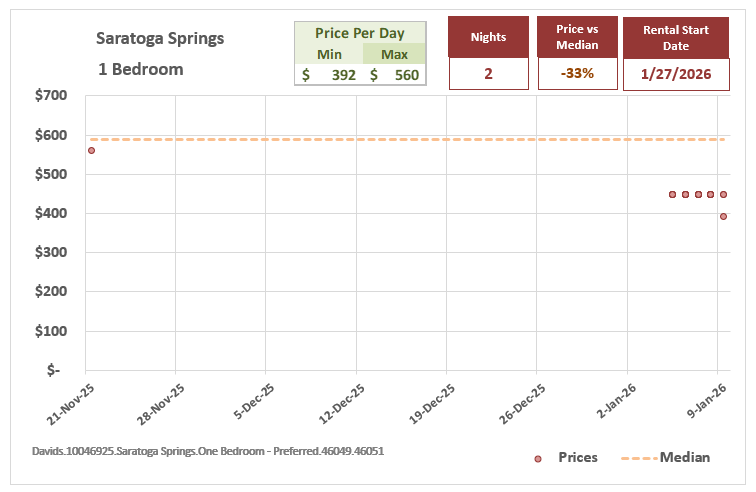This screenshot has width=756, height=492.
Task: Click the Saratoga Springs chart title
Action: [x=160, y=39]
